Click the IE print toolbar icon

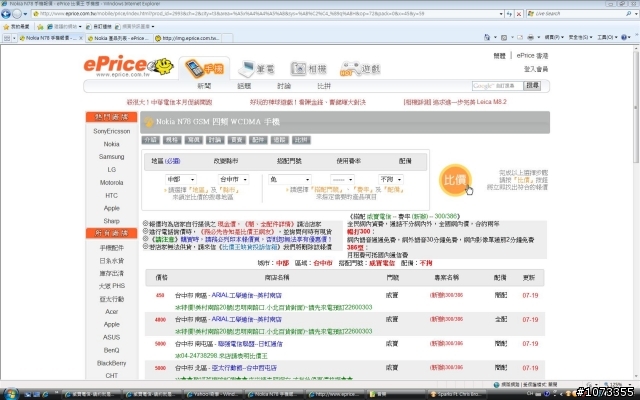pos(530,37)
